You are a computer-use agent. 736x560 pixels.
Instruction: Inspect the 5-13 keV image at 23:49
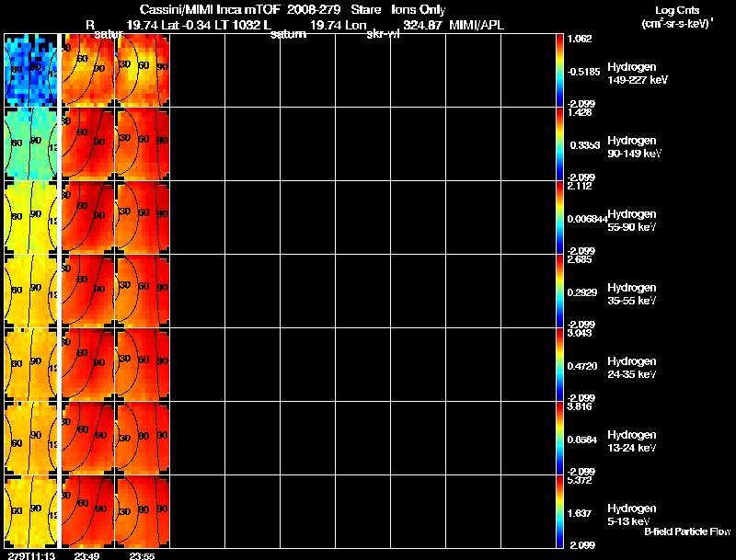tap(87, 512)
